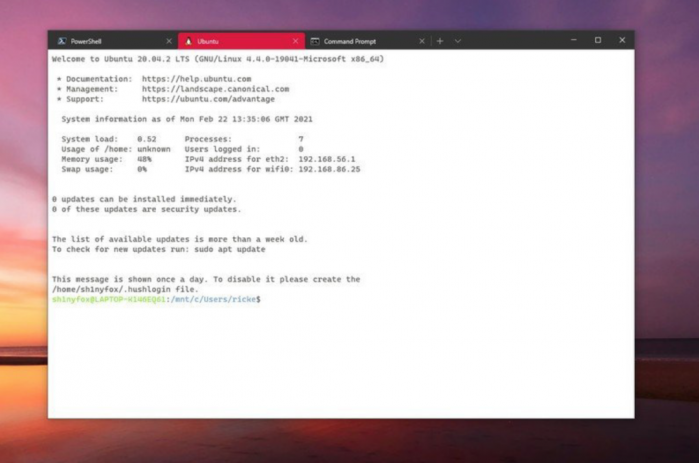Click the '0 updates can be installed' line
This screenshot has height=463, width=700.
pos(144,199)
